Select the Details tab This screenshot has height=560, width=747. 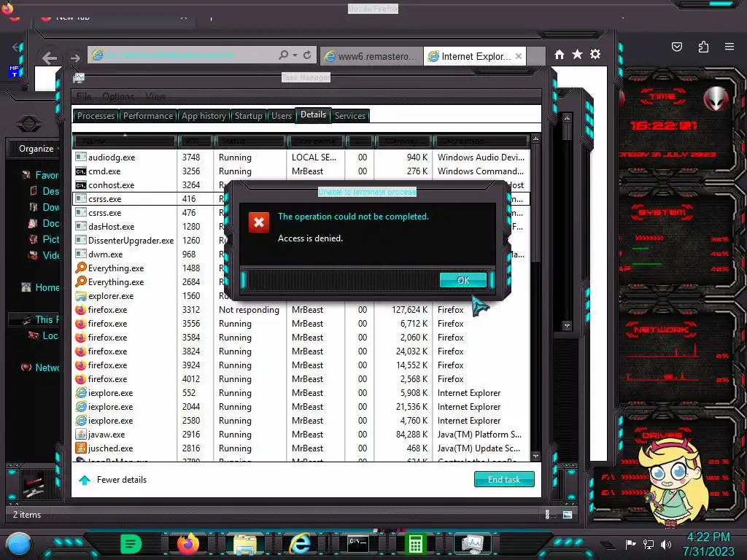click(x=313, y=114)
